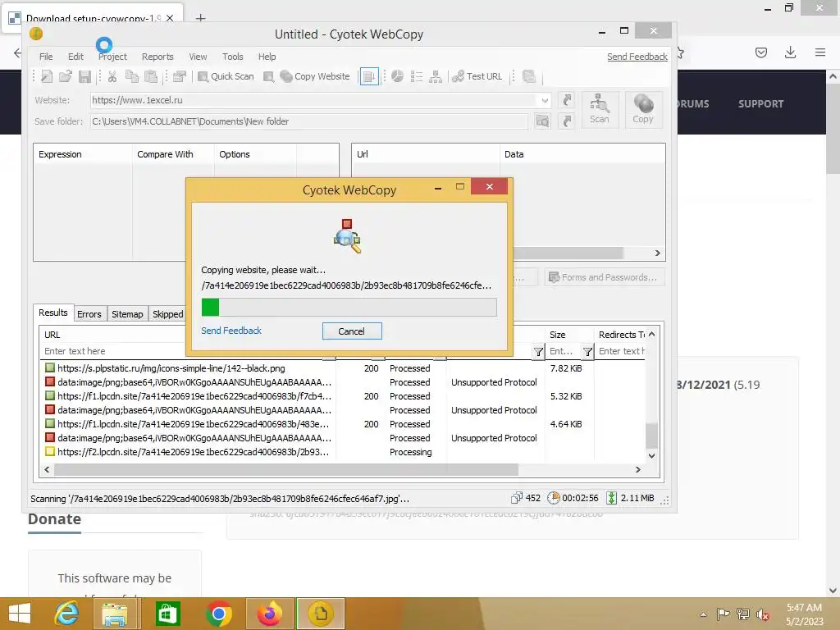Click the Size column header
This screenshot has height=630, width=840.
(569, 335)
